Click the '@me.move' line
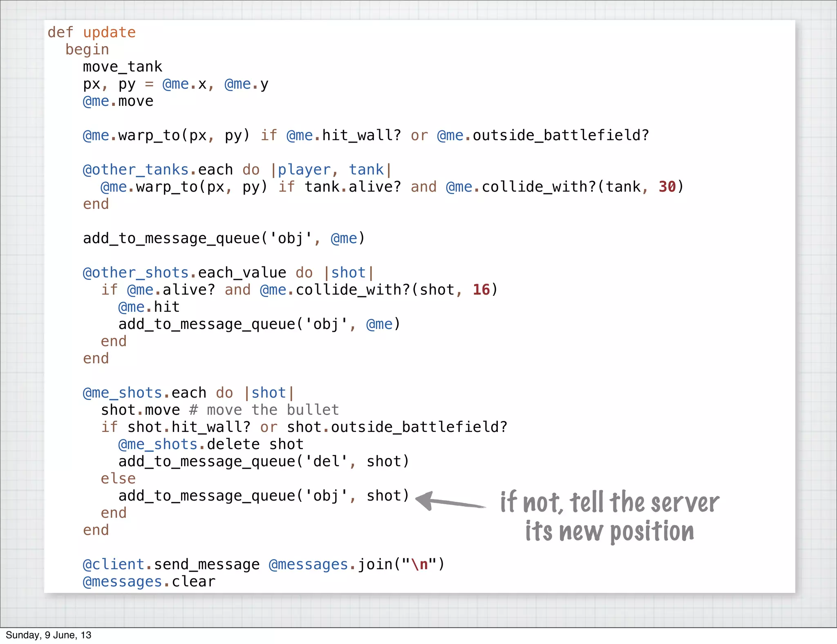The height and width of the screenshot is (644, 837). [x=118, y=101]
